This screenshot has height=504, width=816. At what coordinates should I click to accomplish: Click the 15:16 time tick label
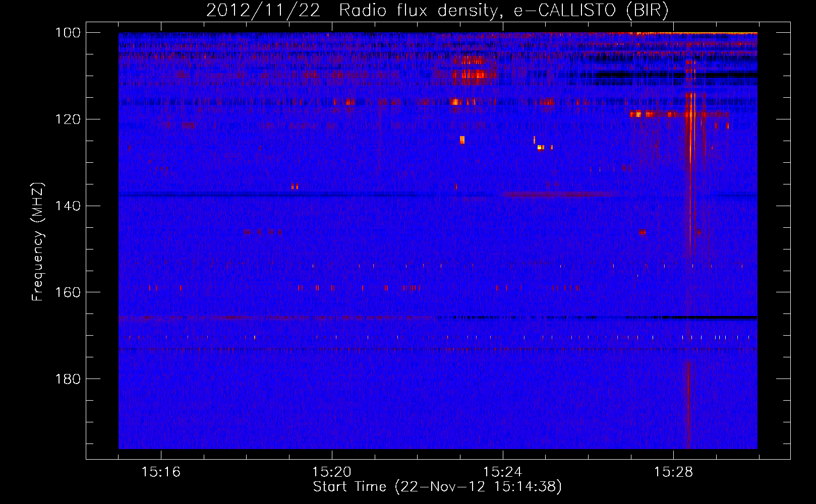tap(161, 472)
